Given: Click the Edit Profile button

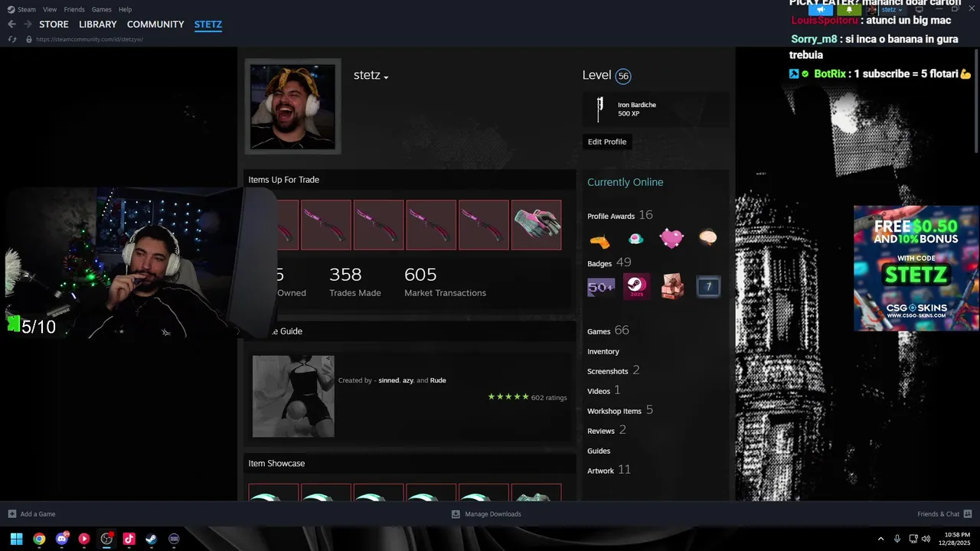Looking at the screenshot, I should click(607, 142).
